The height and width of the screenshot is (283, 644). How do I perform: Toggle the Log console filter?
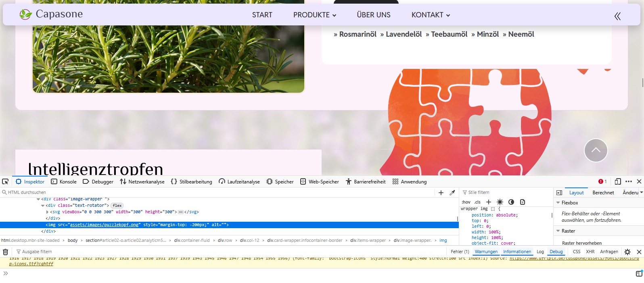(x=540, y=252)
